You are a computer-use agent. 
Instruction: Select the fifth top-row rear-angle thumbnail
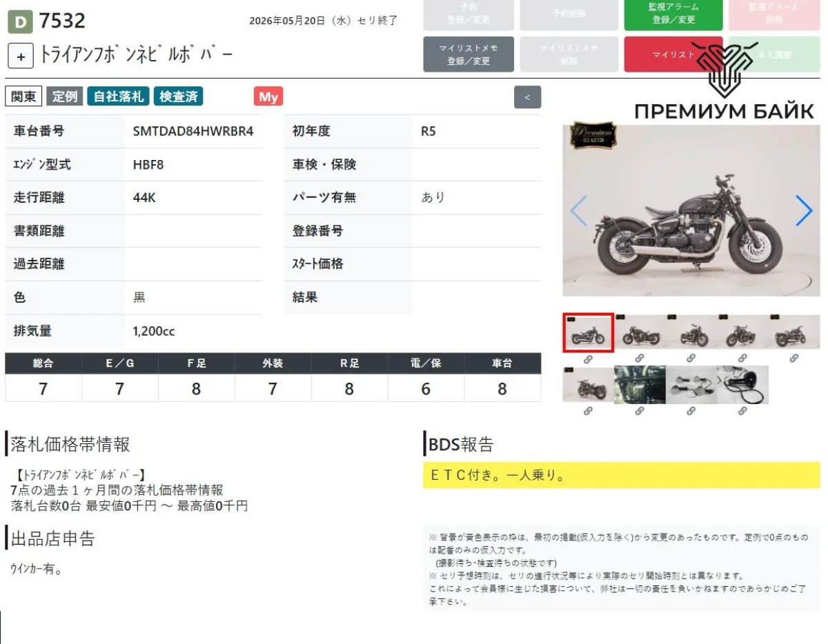794,332
